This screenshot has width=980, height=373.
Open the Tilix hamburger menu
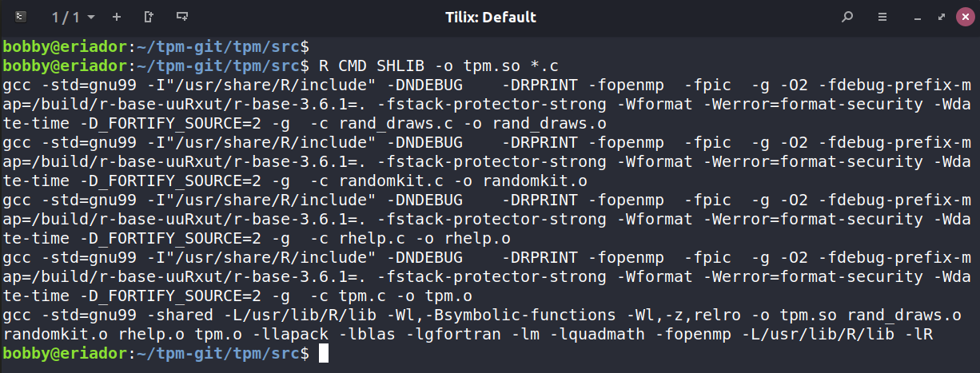[882, 17]
